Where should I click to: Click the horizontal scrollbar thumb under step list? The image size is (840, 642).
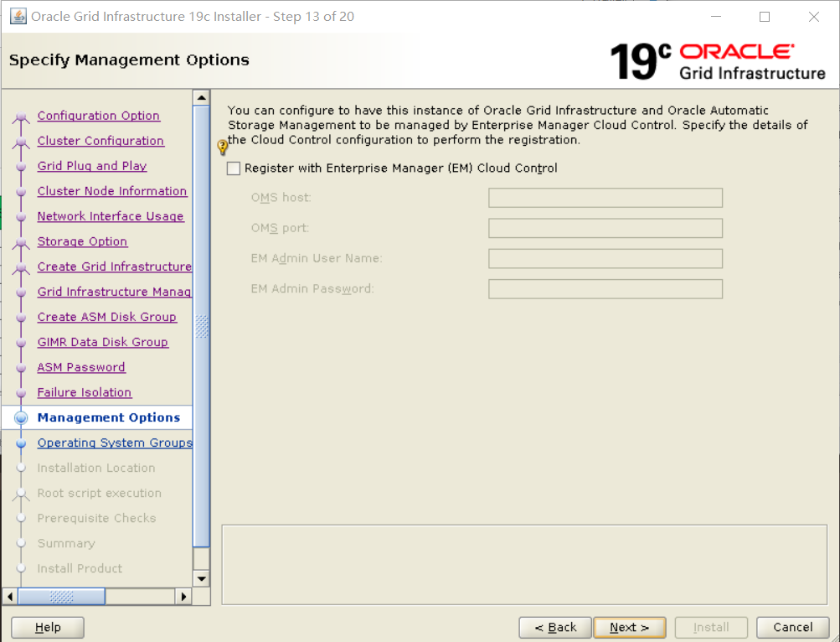point(62,597)
